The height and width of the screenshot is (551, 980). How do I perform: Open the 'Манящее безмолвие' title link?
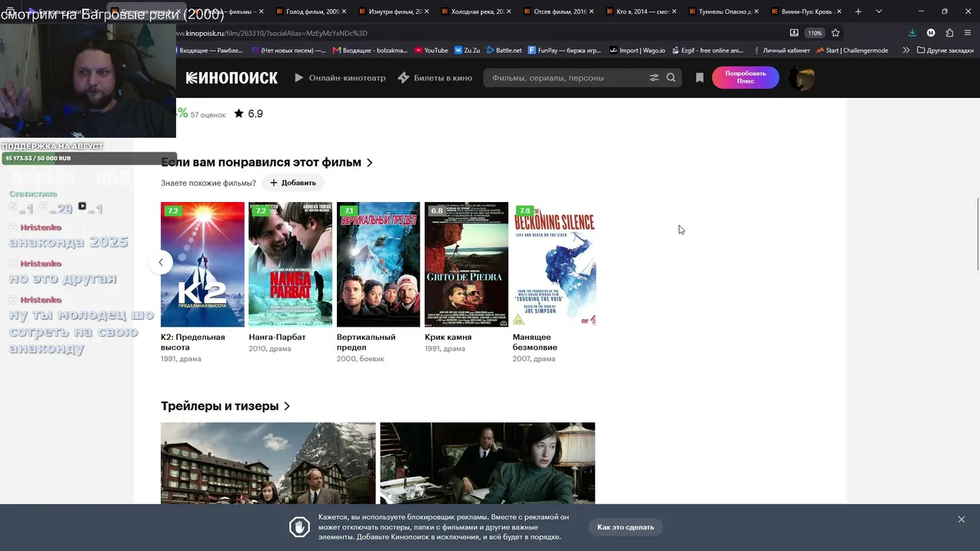tap(534, 342)
